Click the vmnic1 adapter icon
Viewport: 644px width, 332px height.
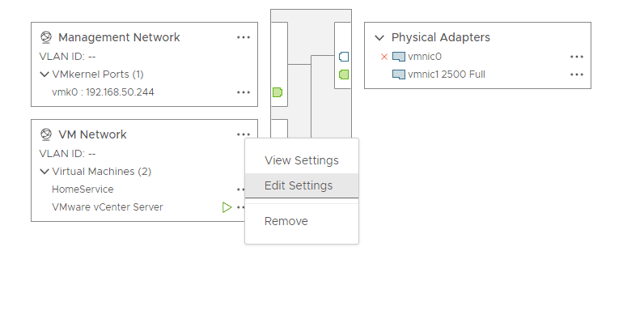[x=398, y=74]
